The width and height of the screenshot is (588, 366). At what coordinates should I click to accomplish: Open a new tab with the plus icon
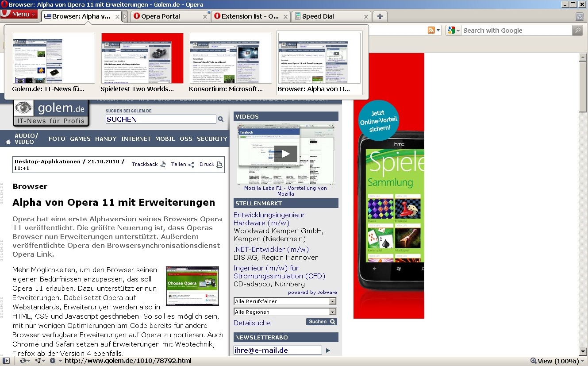[x=380, y=16]
